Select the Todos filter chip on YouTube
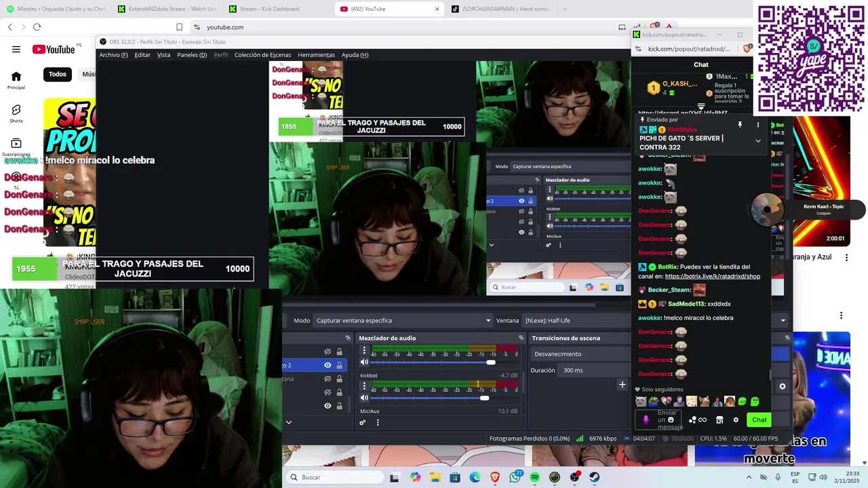The image size is (868, 488). pyautogui.click(x=58, y=74)
